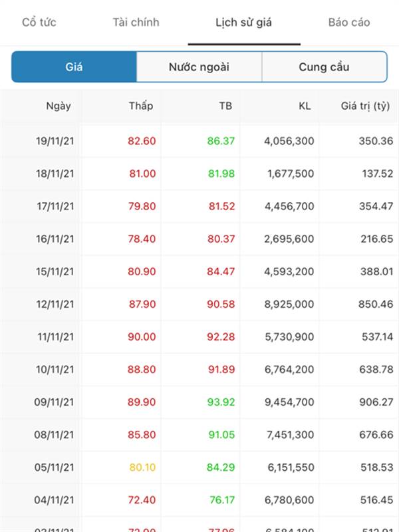Click the value 906.27 cell
The height and width of the screenshot is (532, 399).
376,402
